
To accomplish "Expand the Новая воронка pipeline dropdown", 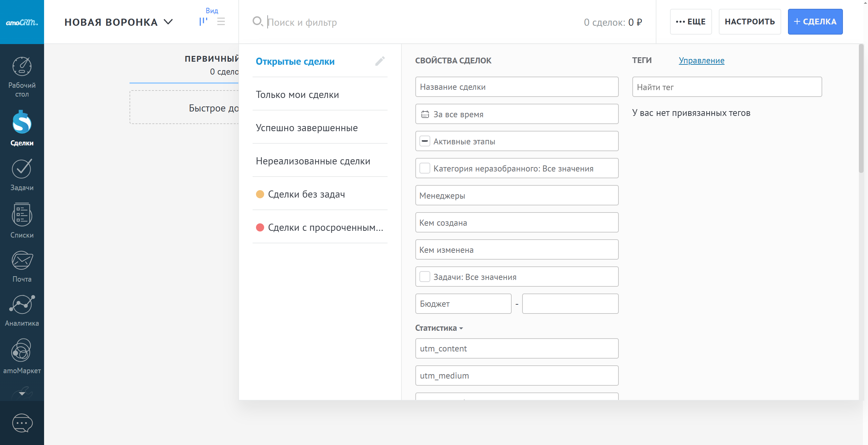I will click(119, 22).
